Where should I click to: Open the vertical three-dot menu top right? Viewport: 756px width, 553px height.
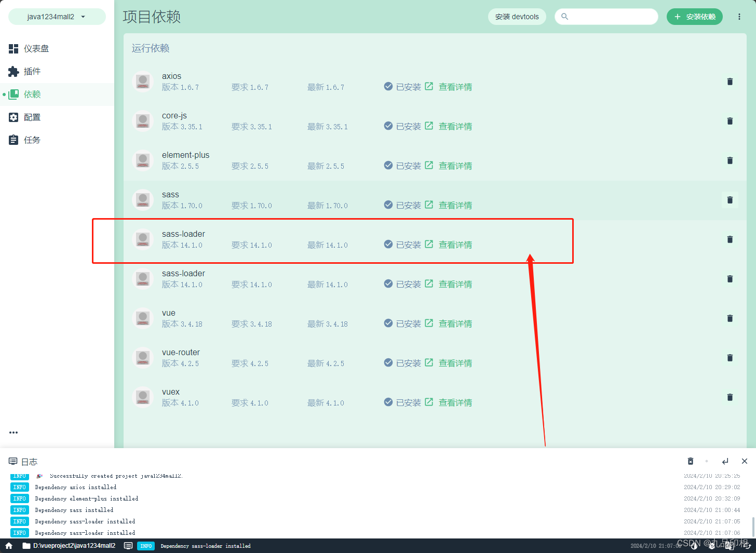click(x=739, y=17)
